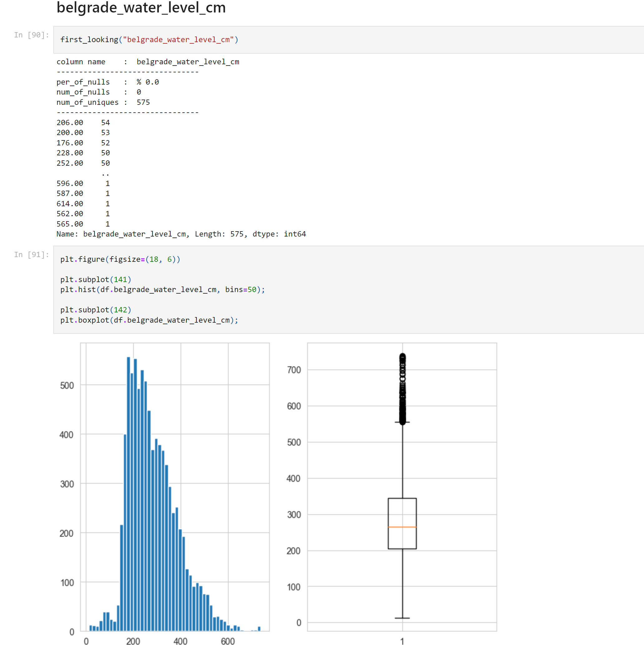
Task: Click the 228.00 value count row
Action: pos(83,153)
